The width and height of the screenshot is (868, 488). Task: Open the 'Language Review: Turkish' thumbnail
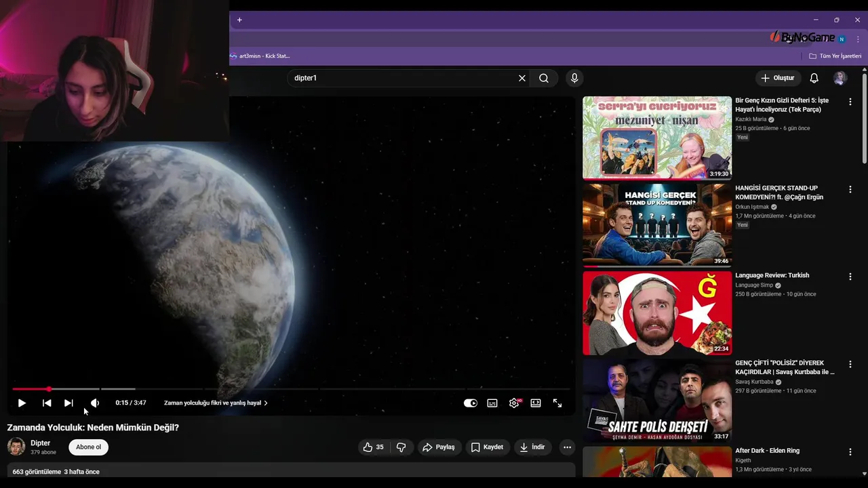(x=657, y=313)
